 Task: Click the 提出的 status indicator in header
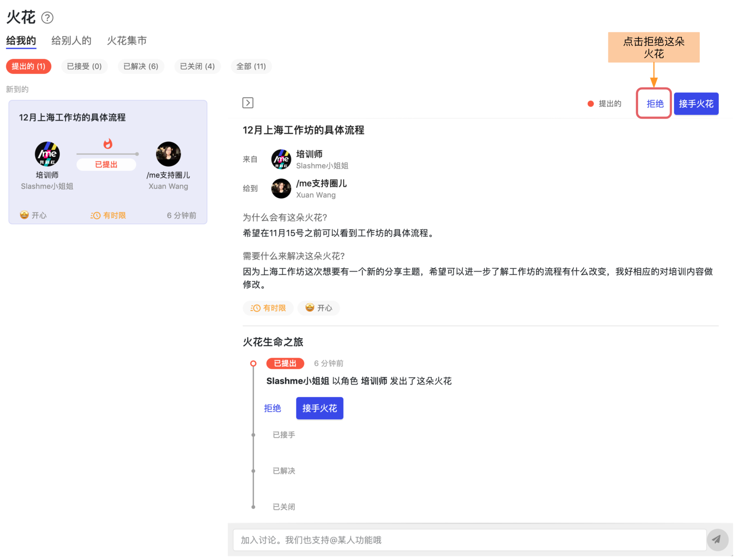click(604, 104)
